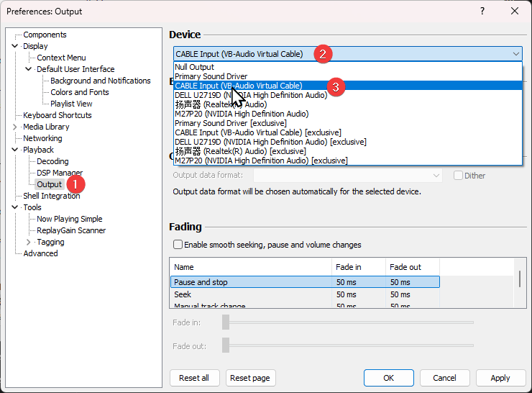Click the Apply button
Image resolution: width=532 pixels, height=393 pixels.
tap(500, 378)
